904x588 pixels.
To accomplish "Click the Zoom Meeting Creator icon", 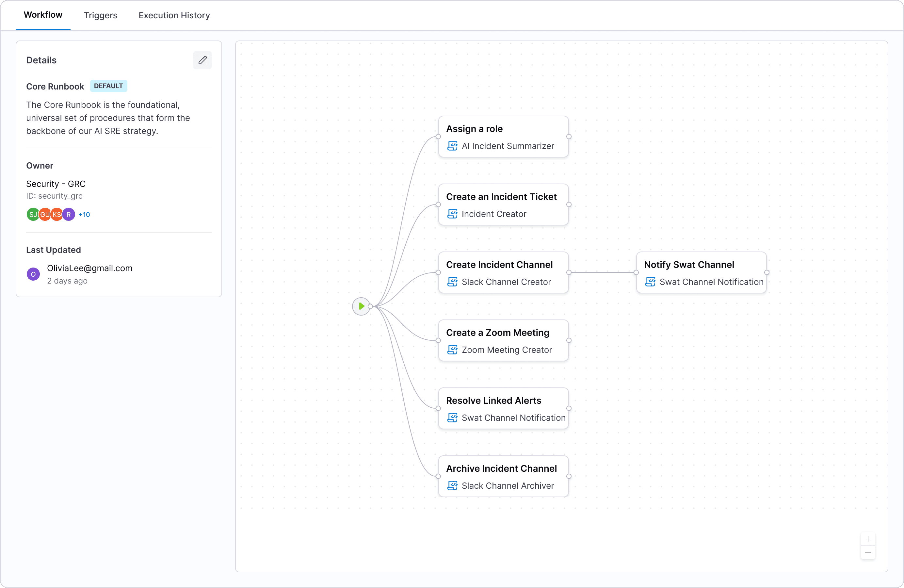I will pos(452,350).
